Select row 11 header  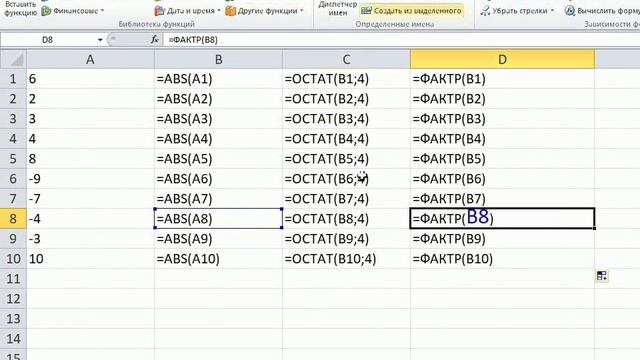(x=13, y=279)
